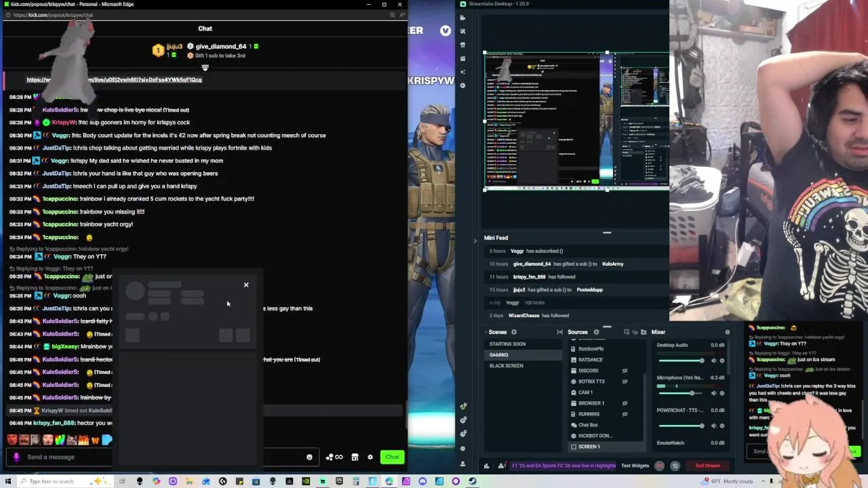868x488 pixels.
Task: Click the Edge address bar URL
Action: pos(53,15)
